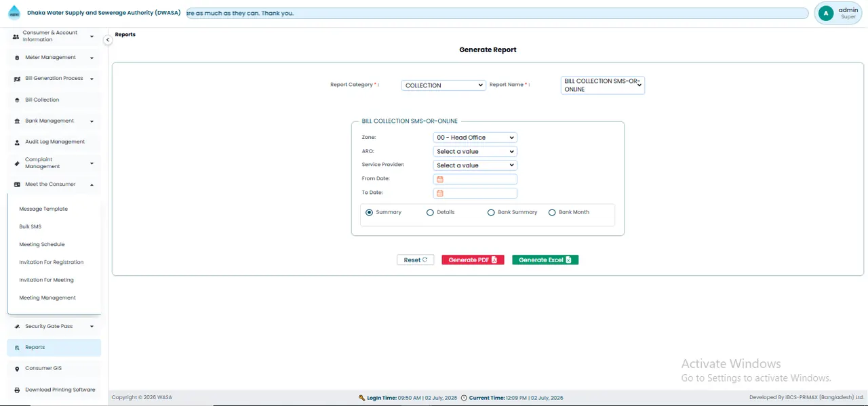Click the Consumer GIS location pin icon

(x=17, y=369)
